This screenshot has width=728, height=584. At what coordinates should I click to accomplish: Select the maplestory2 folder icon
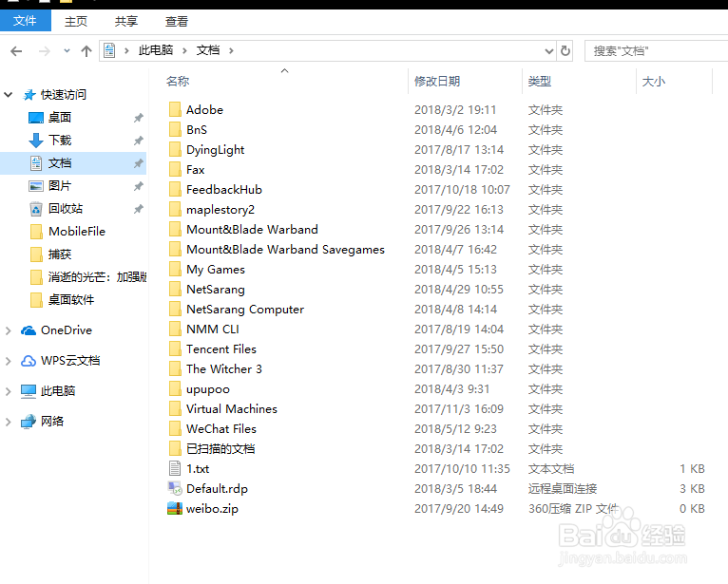pyautogui.click(x=175, y=209)
